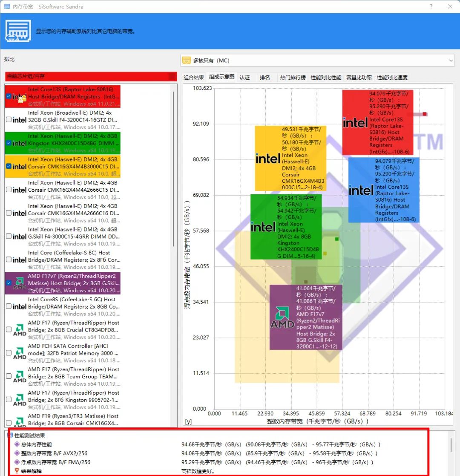Image resolution: width=460 pixels, height=476 pixels.
Task: Click the intel logo of G.Skill F4-3000C15-4GRR entry
Action: point(20,237)
